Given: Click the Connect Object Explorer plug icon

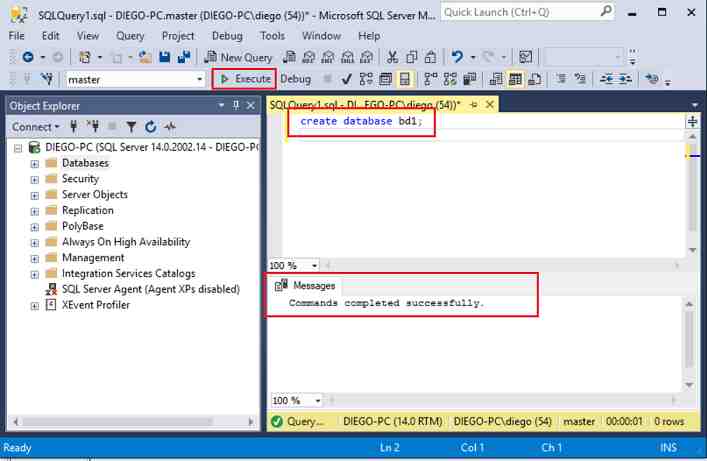Looking at the screenshot, I should coord(73,127).
